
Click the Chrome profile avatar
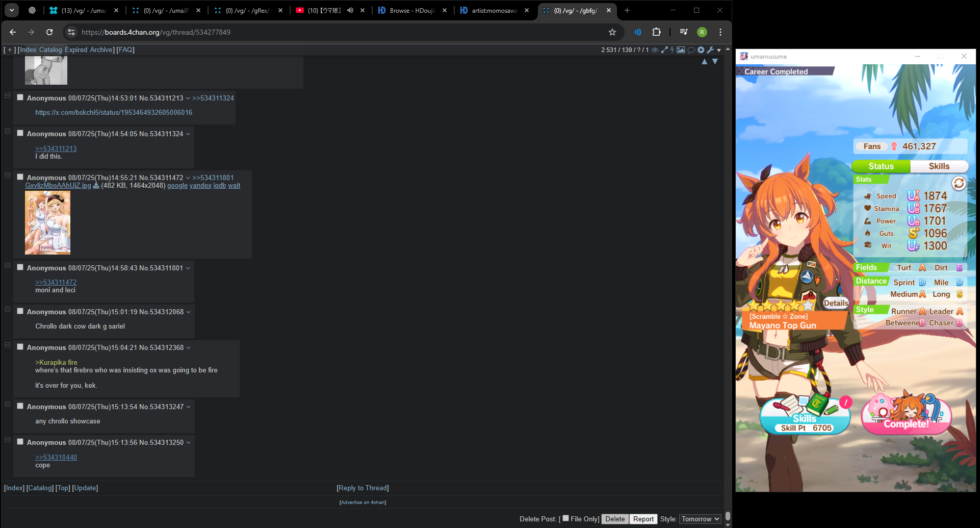(x=702, y=32)
